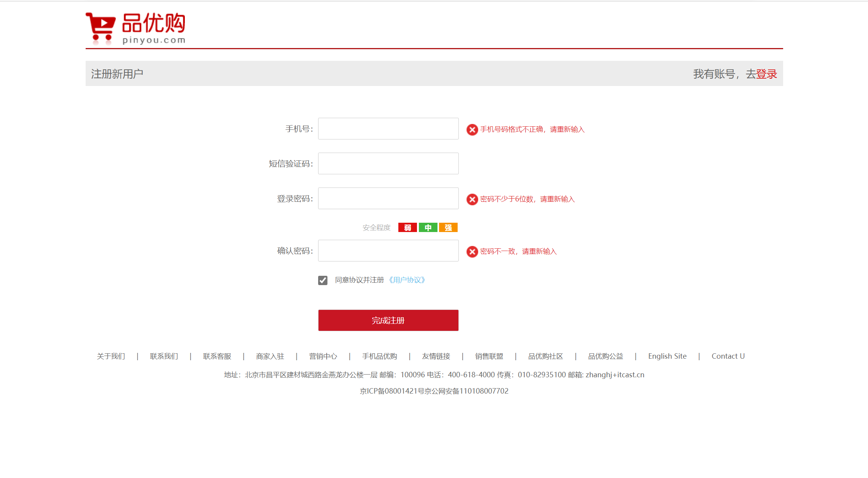Click the weak (弱) strength indicator
The height and width of the screenshot is (478, 868).
pyautogui.click(x=407, y=227)
